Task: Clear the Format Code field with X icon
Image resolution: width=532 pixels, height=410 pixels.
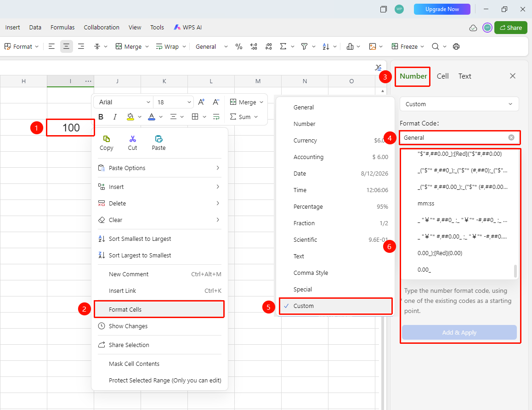Action: 511,137
